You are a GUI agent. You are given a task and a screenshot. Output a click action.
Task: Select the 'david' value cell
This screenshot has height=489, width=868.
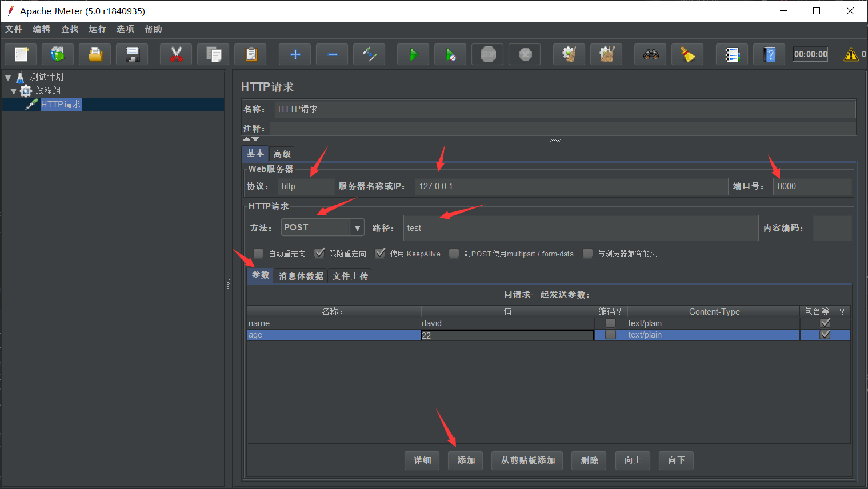pos(507,323)
